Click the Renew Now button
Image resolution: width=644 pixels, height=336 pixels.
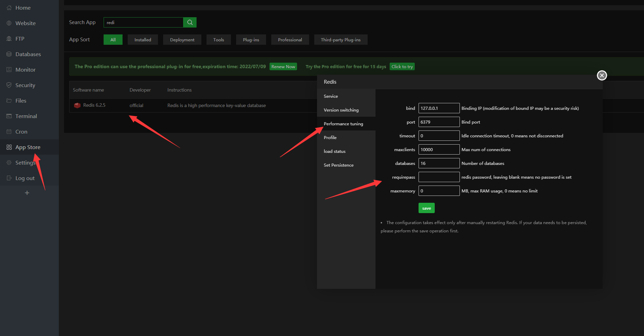tap(283, 66)
